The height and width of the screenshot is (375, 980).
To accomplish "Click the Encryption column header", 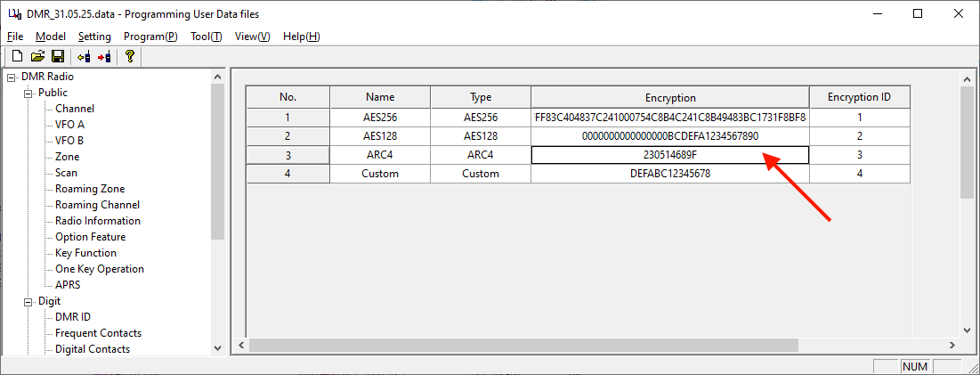I will tap(670, 97).
